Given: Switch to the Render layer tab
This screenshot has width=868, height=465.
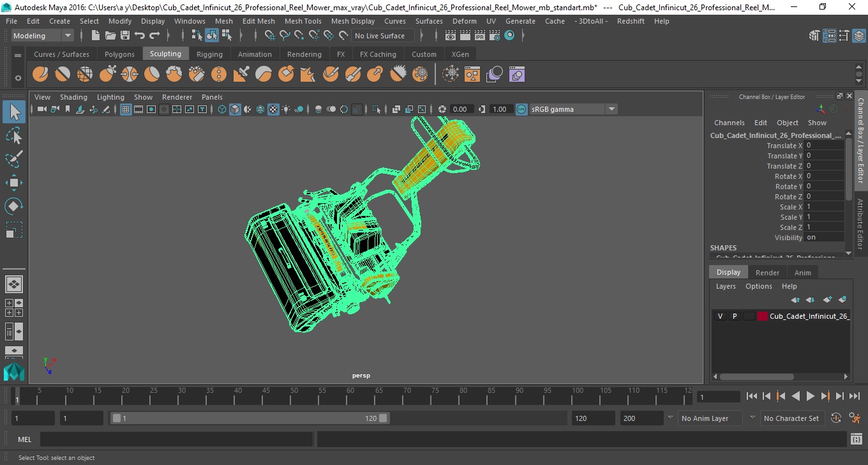Looking at the screenshot, I should pyautogui.click(x=767, y=273).
